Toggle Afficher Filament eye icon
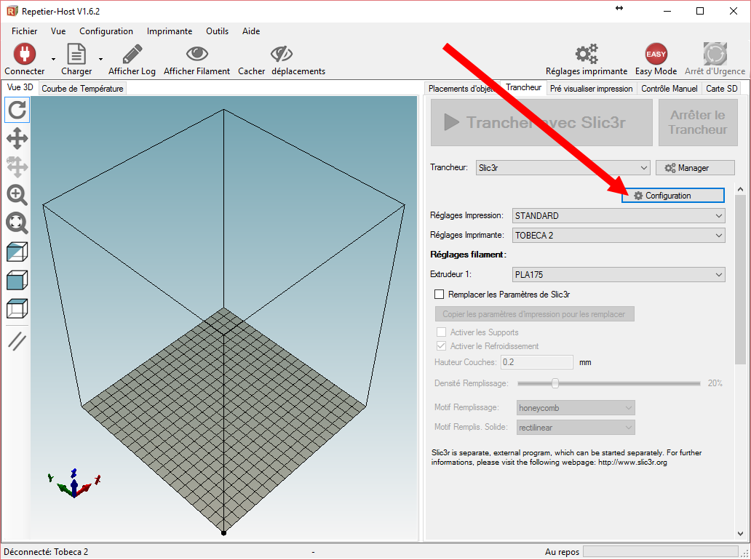This screenshot has height=560, width=751. (x=196, y=54)
